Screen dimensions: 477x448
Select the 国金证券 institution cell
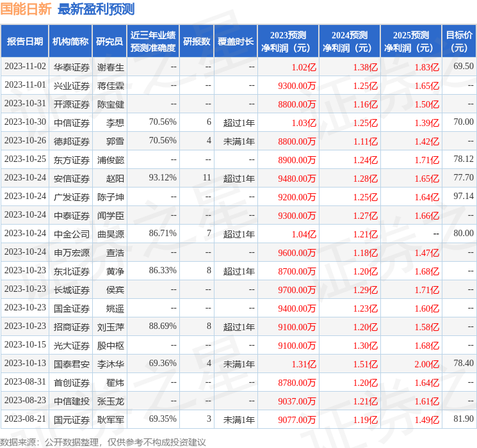(72, 308)
